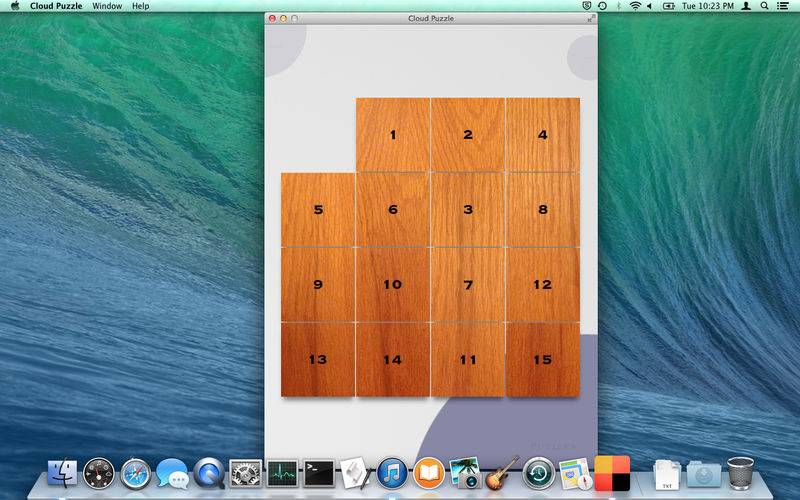800x500 pixels.
Task: Open the Trash in the Dock
Action: [740, 473]
